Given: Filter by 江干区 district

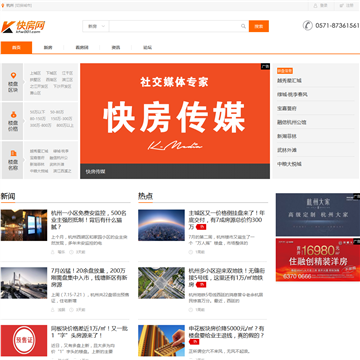Looking at the screenshot, I should pyautogui.click(x=67, y=73).
